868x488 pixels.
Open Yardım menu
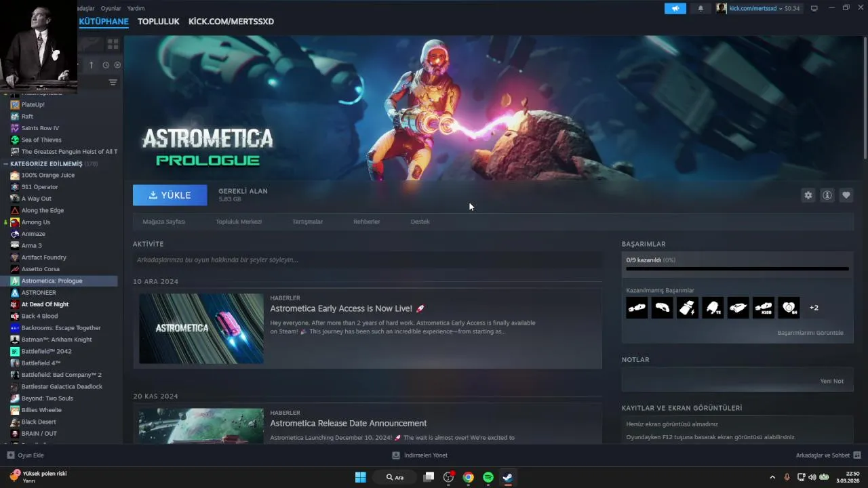tap(136, 8)
